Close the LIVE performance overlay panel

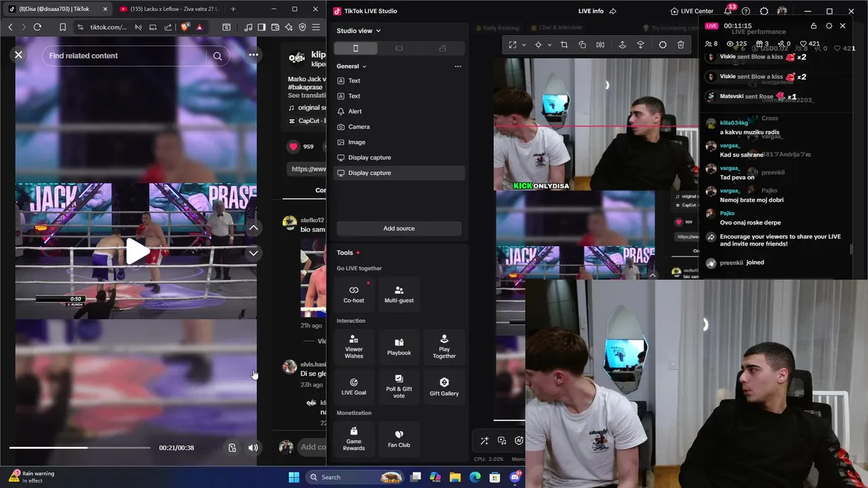[x=843, y=26]
